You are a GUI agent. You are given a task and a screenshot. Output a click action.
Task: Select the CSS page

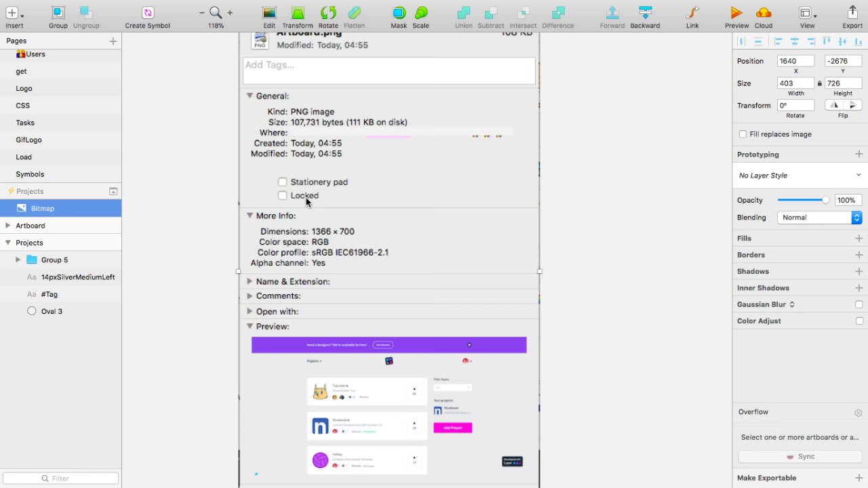[x=22, y=106]
